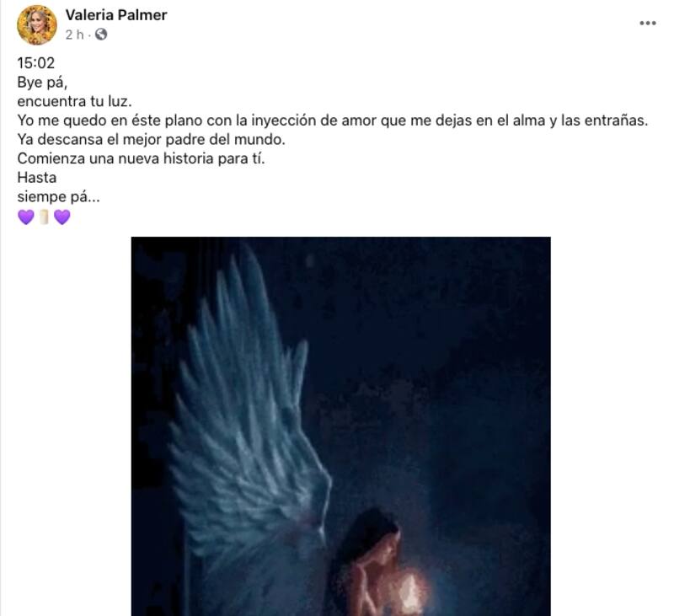Open the Valeria Palmer name link
674x616 pixels.
pos(116,15)
